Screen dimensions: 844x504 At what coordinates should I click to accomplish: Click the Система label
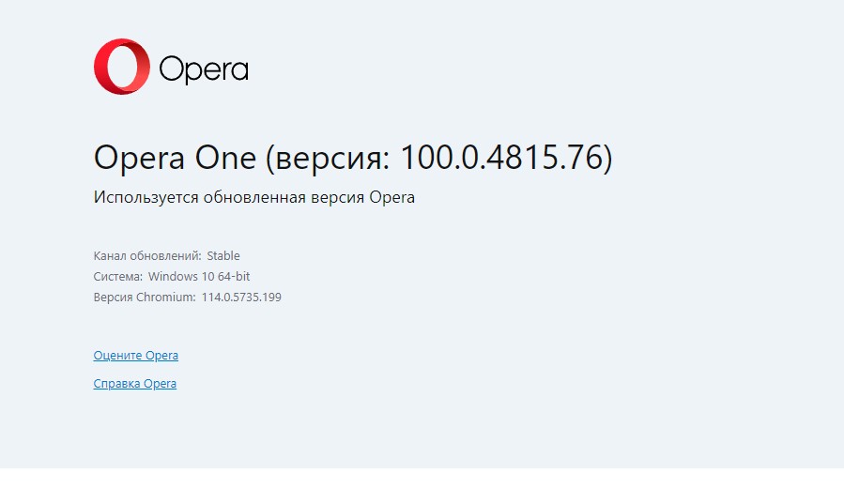[118, 277]
